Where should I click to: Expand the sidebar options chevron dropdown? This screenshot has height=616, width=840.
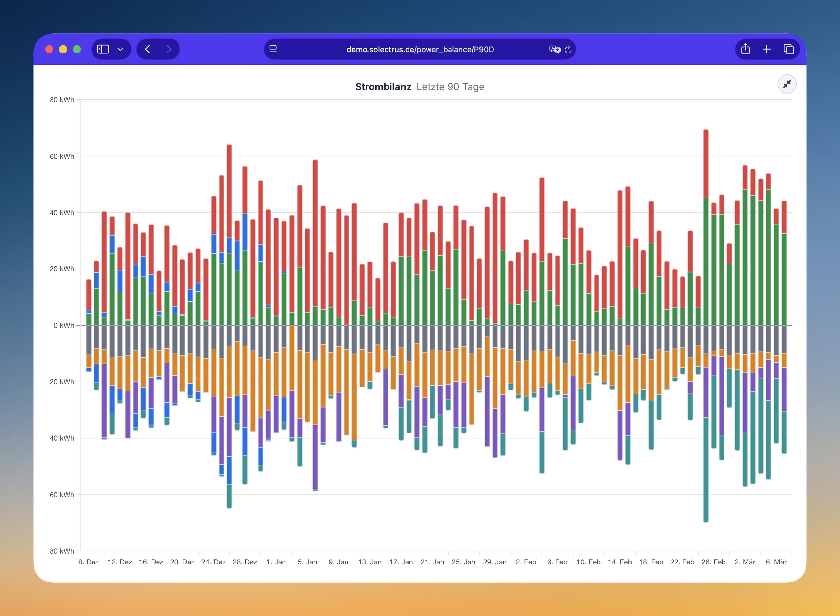[120, 49]
